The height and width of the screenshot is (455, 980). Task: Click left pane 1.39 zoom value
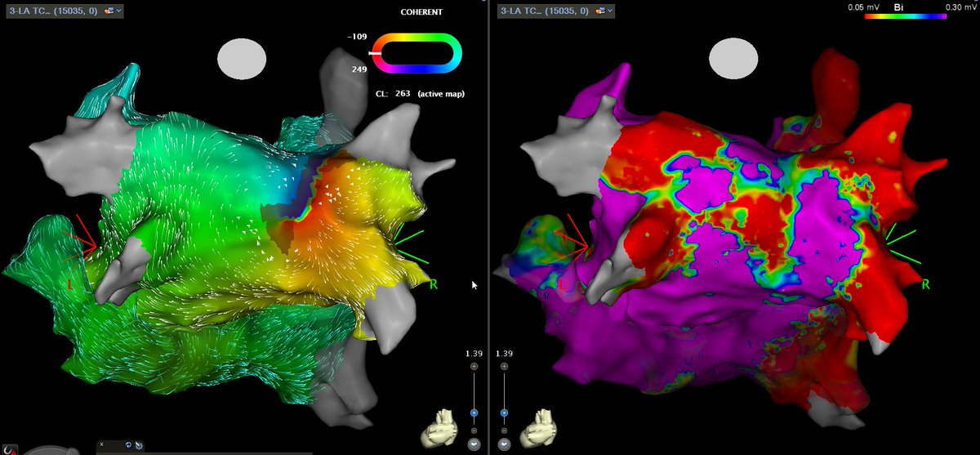pos(474,353)
